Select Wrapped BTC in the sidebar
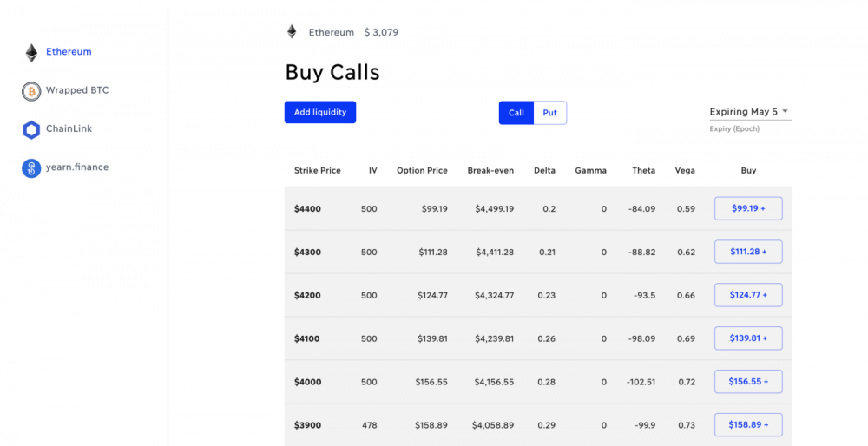 tap(77, 90)
